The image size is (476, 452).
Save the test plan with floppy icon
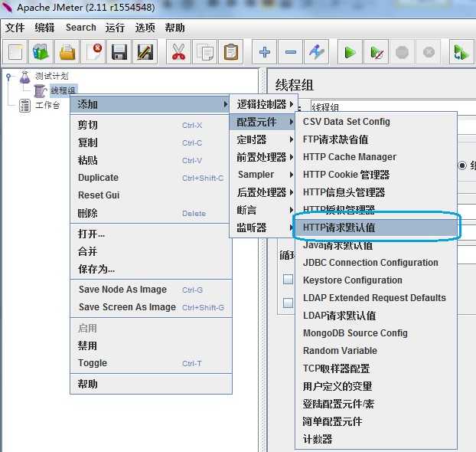119,51
